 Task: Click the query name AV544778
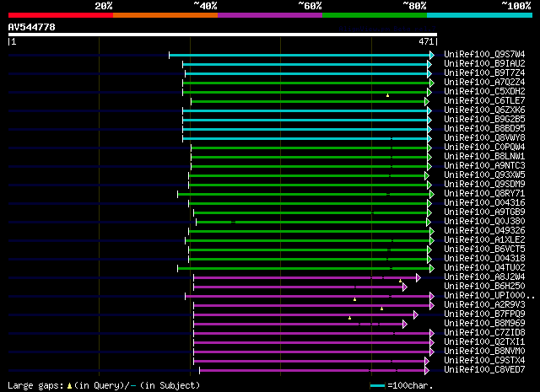tap(32, 27)
